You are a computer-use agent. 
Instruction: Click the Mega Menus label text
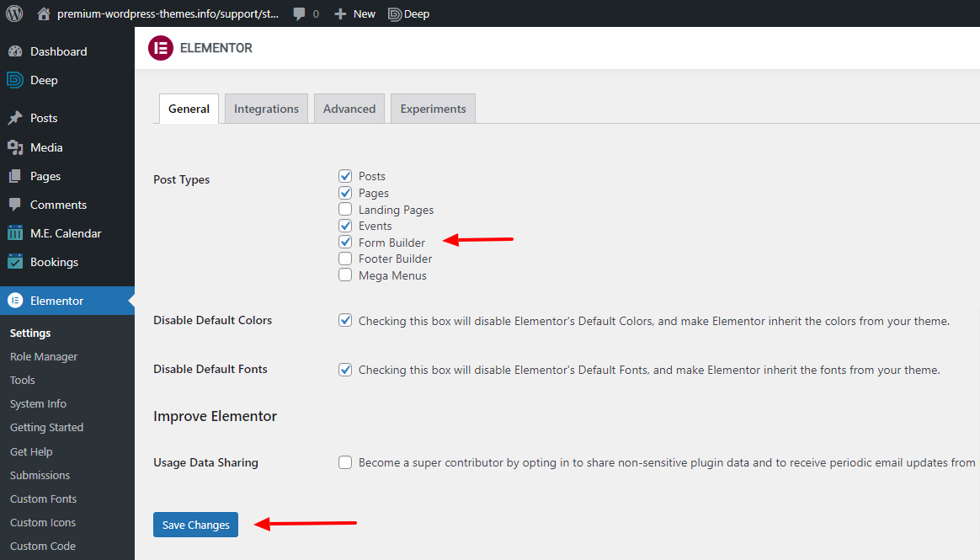(x=392, y=275)
